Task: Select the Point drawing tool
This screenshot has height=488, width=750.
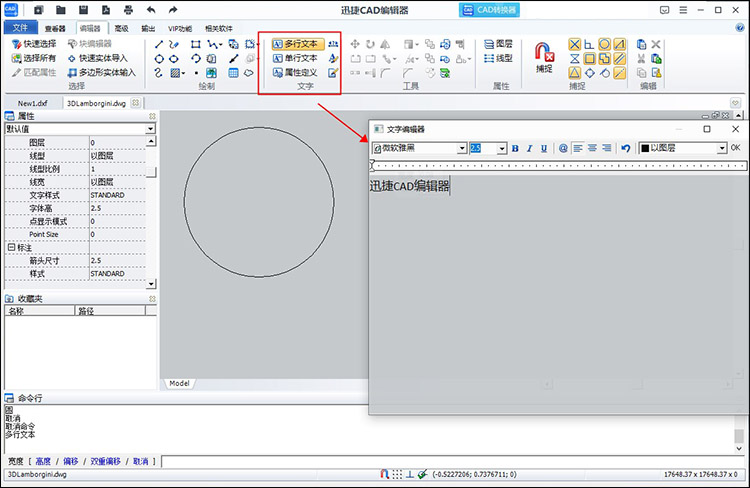Action: 196,73
